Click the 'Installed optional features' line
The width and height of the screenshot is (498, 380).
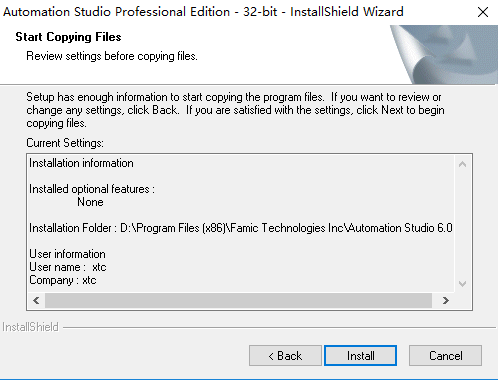(x=92, y=189)
